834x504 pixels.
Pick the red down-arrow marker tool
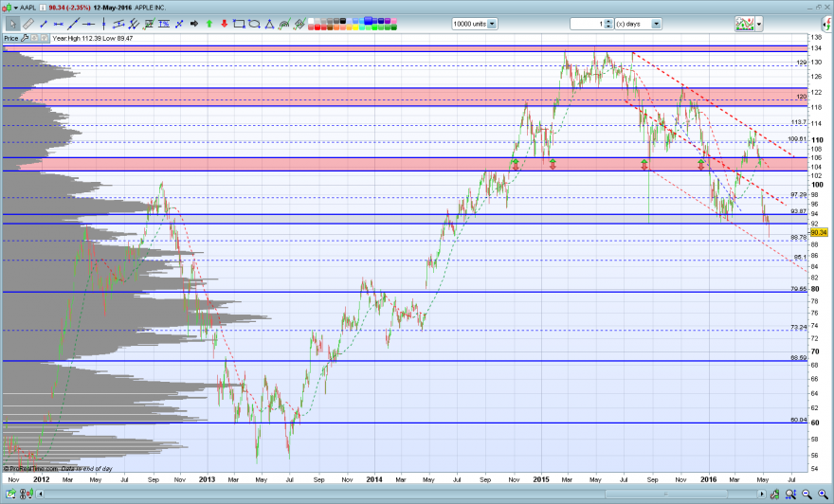click(224, 24)
